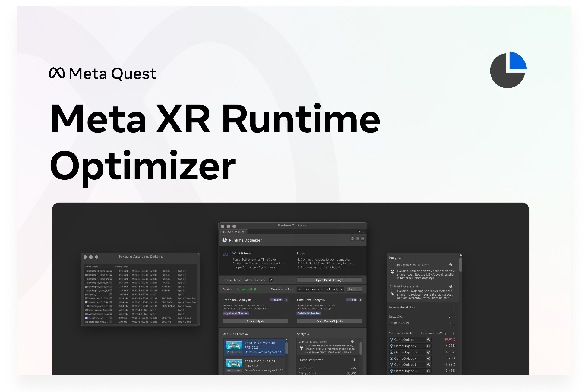Viewport: 588px width, 392px height.
Task: Click the kebab menu beside Time Save Analysis
Action: [360, 300]
